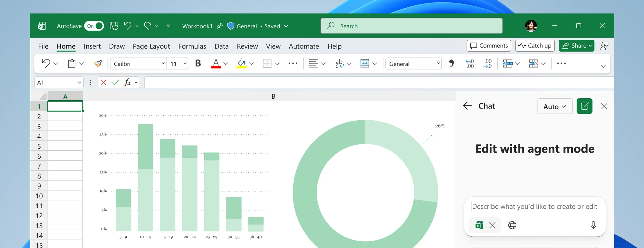The height and width of the screenshot is (248, 644).
Task: Switch to the Page Layout tab
Action: [x=151, y=46]
